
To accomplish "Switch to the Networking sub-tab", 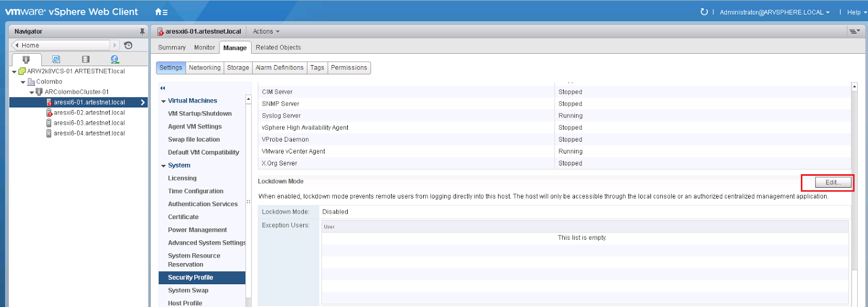I will (x=205, y=68).
